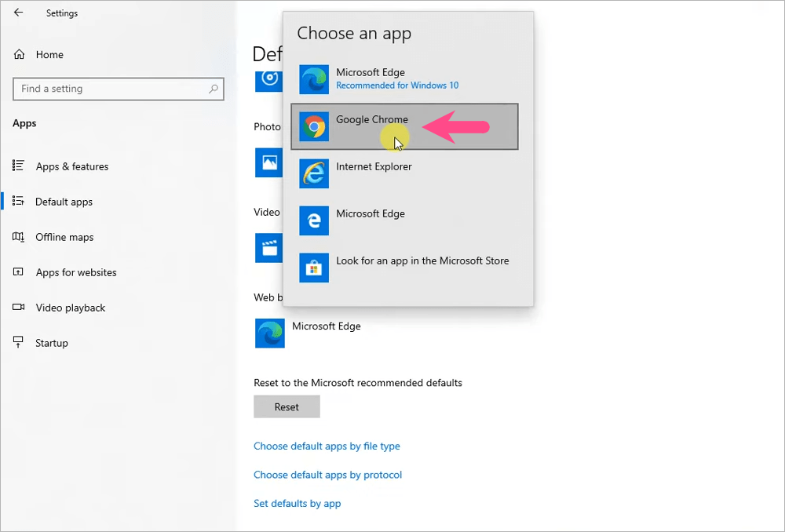
Task: Click the Video player default app icon
Action: pos(269,247)
